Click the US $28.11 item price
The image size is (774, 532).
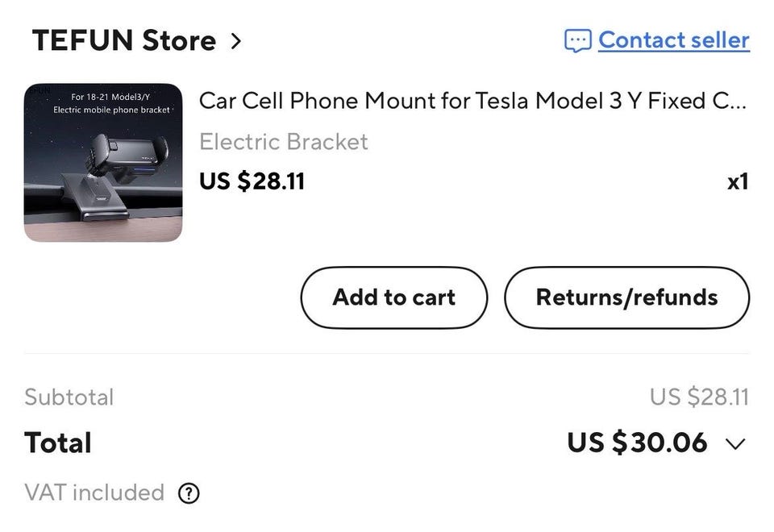pyautogui.click(x=252, y=181)
